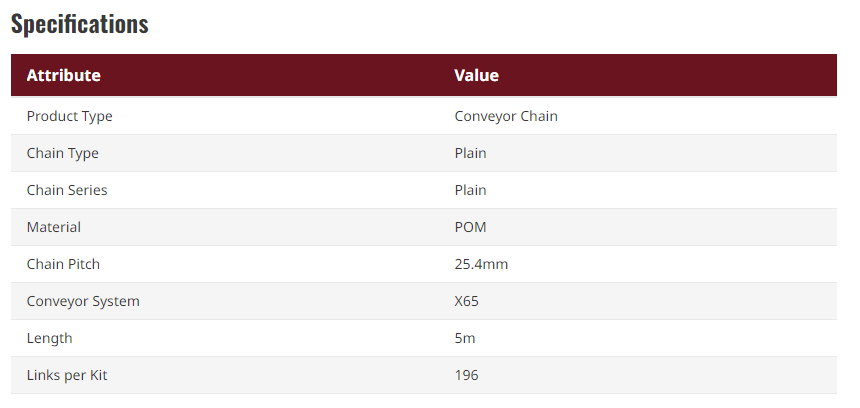The image size is (860, 408).
Task: Select the Product Type attribute cell
Action: click(x=69, y=116)
